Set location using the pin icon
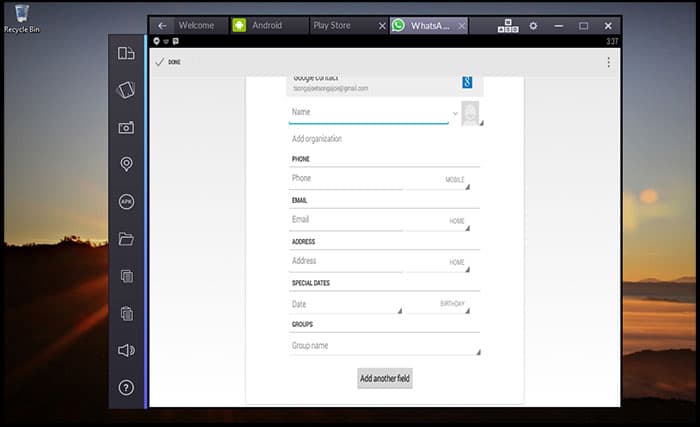Image resolution: width=700 pixels, height=427 pixels. click(x=126, y=164)
